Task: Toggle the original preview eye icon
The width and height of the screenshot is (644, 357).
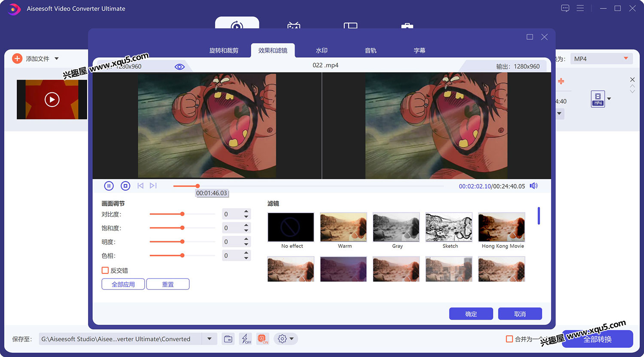Action: tap(179, 67)
